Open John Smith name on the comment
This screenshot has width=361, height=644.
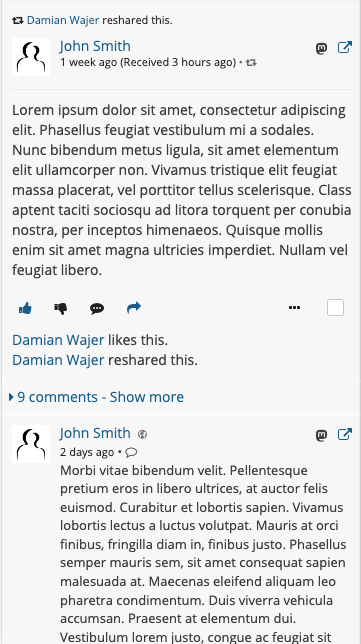point(95,433)
